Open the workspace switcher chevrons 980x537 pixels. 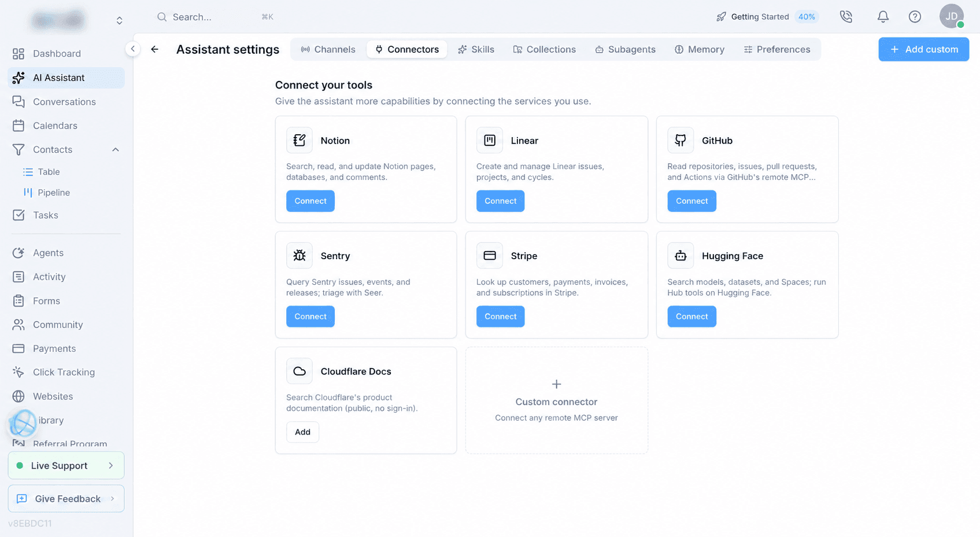(x=119, y=20)
